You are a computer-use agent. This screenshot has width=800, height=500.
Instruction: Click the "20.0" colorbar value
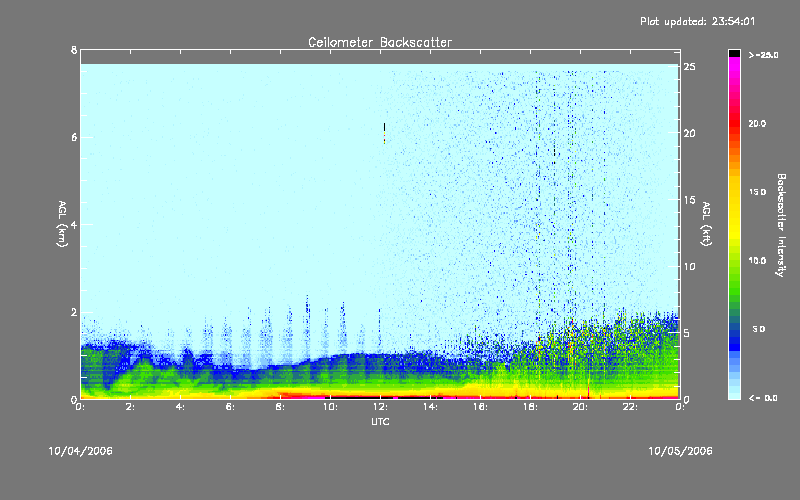[757, 124]
